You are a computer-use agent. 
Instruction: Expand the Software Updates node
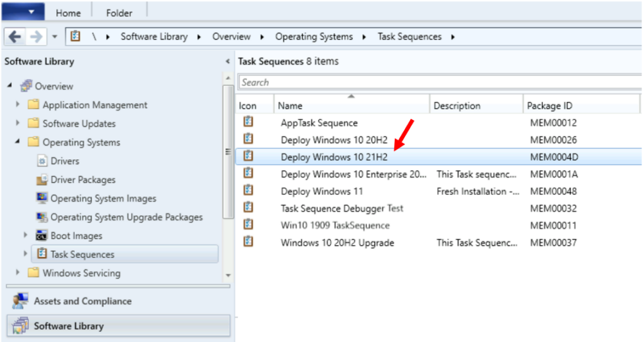[x=18, y=123]
